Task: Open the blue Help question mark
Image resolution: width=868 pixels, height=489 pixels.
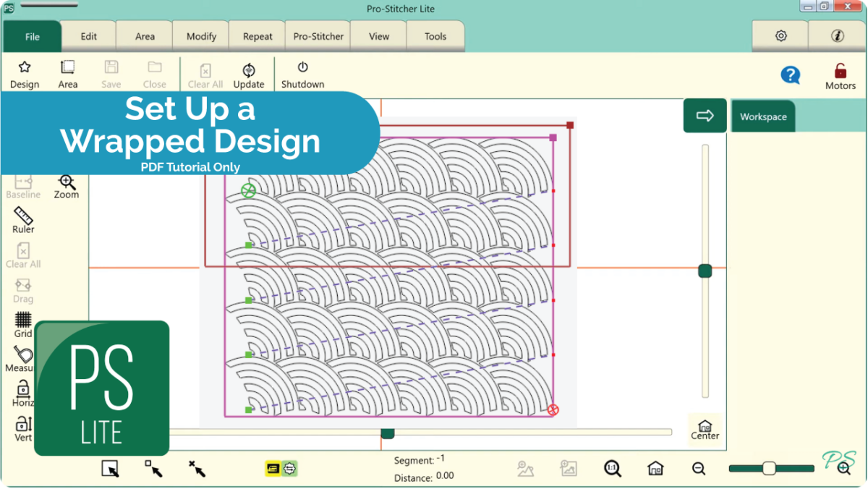Action: pyautogui.click(x=791, y=75)
